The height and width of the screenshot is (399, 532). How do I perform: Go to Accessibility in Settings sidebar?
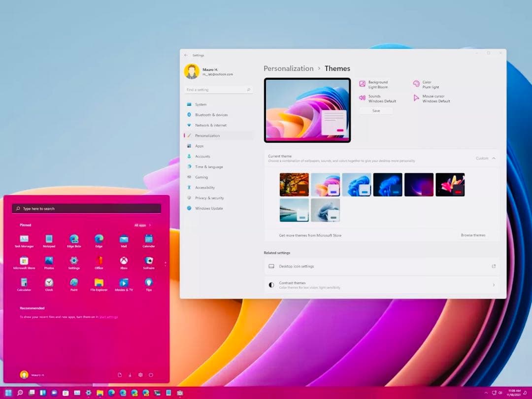(204, 188)
